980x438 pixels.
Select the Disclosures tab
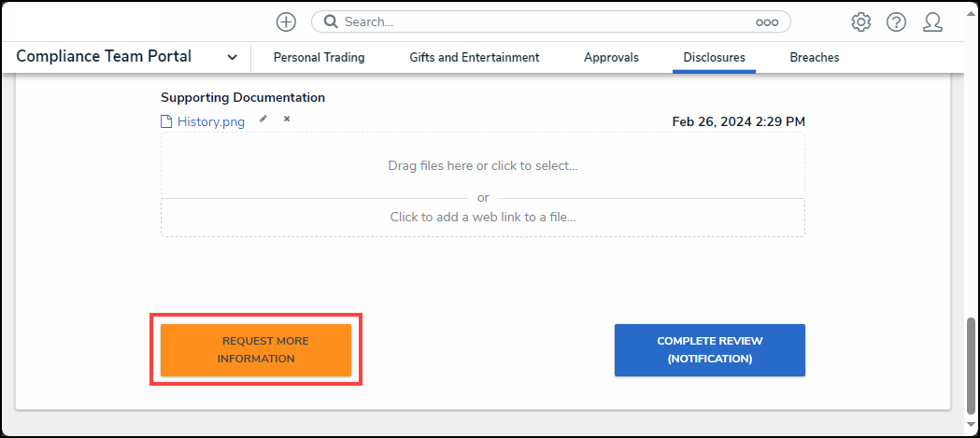[x=714, y=57]
